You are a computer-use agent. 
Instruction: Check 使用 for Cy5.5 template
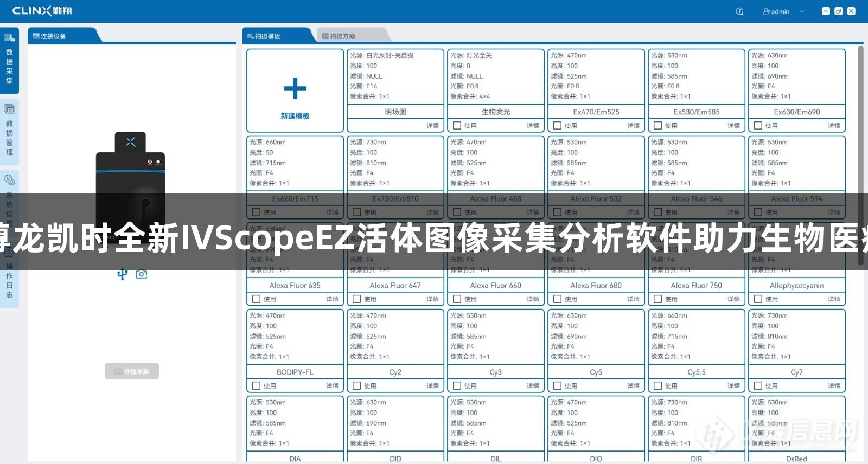click(x=658, y=386)
